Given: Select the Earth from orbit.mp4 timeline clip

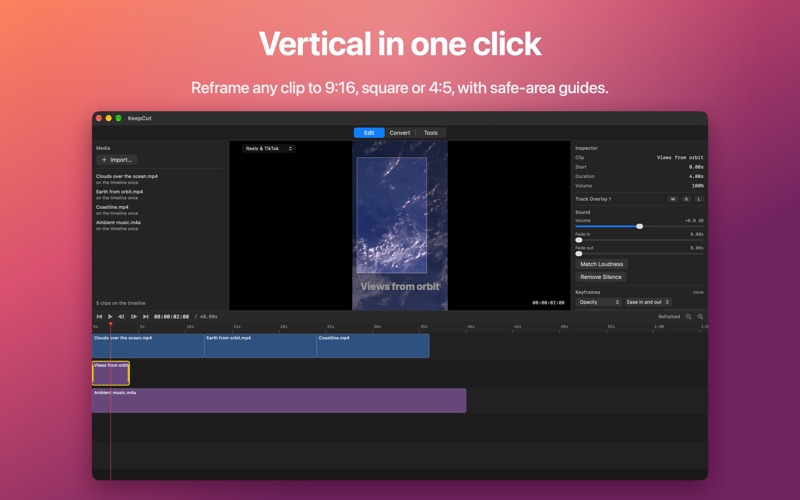Looking at the screenshot, I should click(260, 346).
